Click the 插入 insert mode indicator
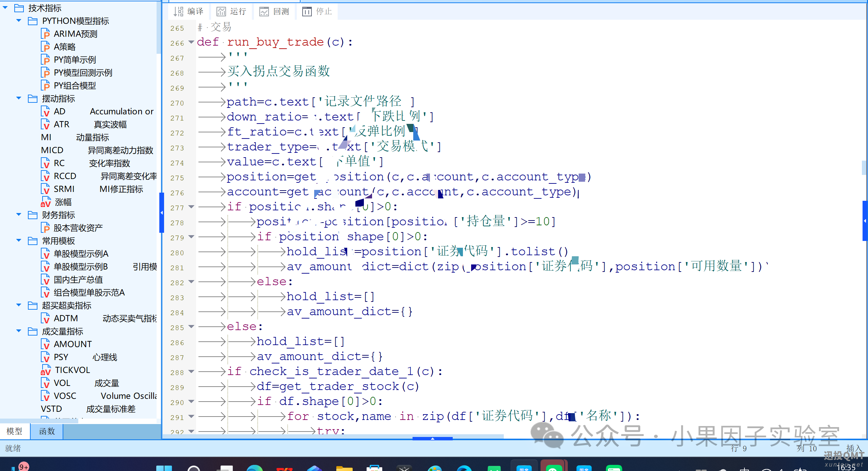Image resolution: width=868 pixels, height=471 pixels. pos(854,448)
